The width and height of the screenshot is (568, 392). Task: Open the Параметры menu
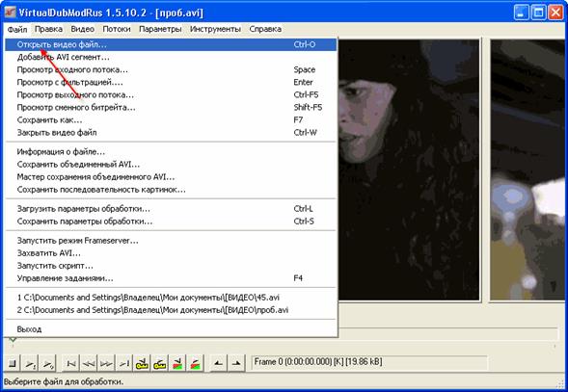pos(160,29)
